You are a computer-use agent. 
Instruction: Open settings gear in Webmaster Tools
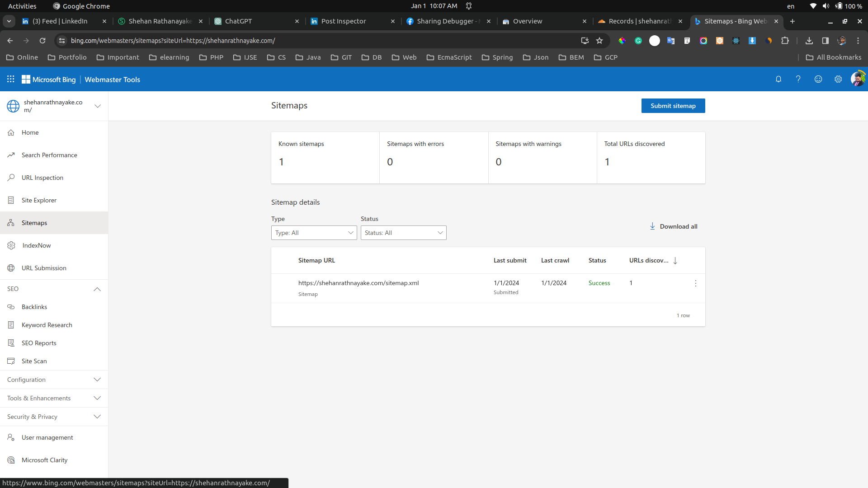pos(838,79)
